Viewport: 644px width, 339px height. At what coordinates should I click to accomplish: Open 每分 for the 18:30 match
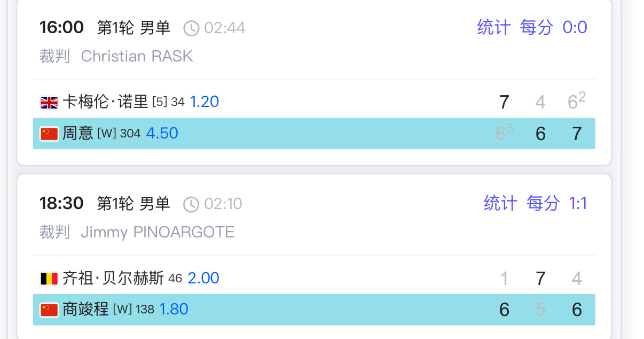point(543,203)
